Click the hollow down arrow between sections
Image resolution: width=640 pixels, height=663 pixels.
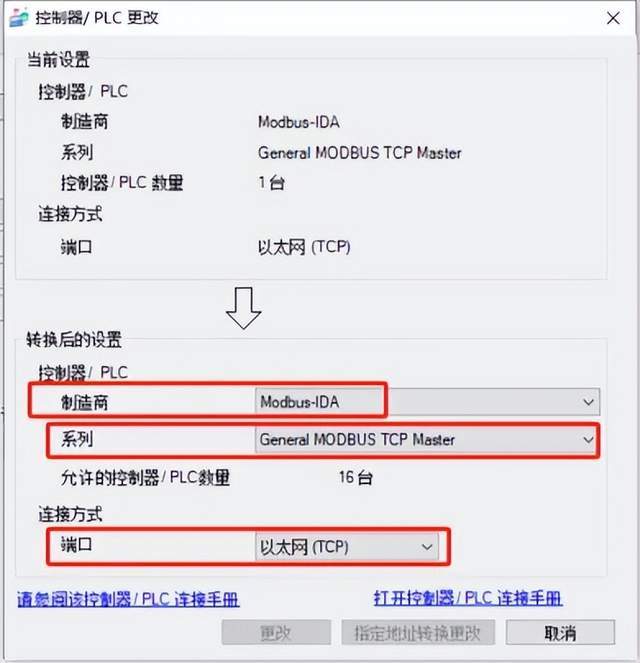tap(243, 308)
